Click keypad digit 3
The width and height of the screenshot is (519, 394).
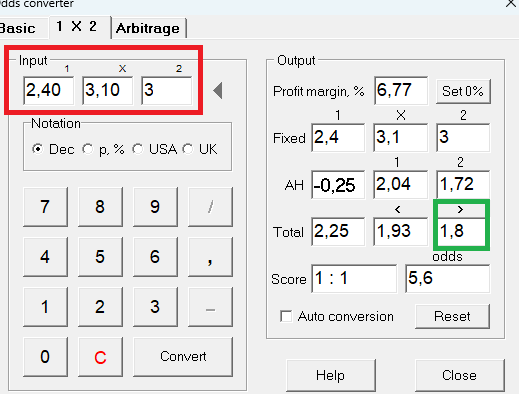(x=155, y=307)
